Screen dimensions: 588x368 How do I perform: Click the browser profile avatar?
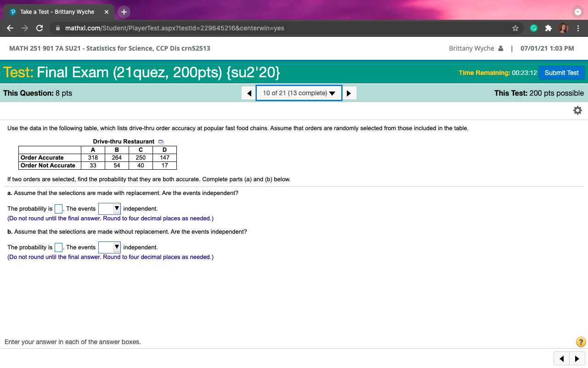click(x=563, y=28)
